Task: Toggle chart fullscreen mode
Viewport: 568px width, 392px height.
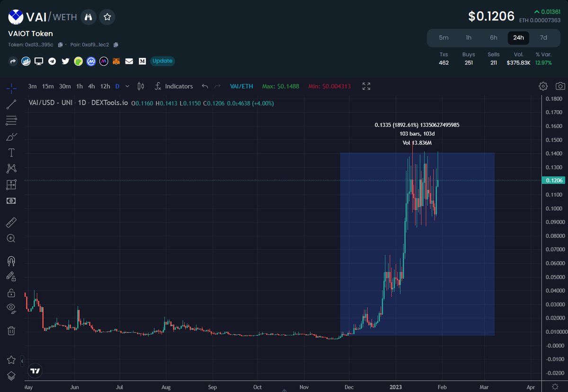Action: (x=366, y=86)
